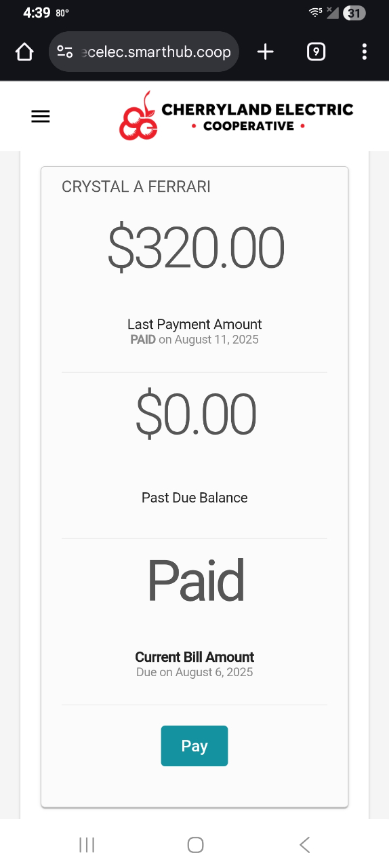The image size is (389, 868).
Task: Select the Paid current bill status text
Action: click(x=196, y=581)
